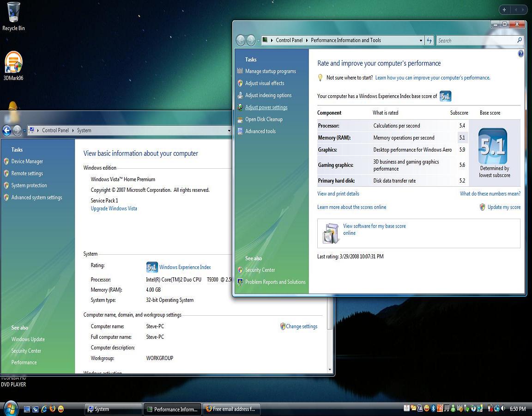Viewport: 532px width, 416px height.
Task: Open Manage startup programs task
Action: coord(271,71)
